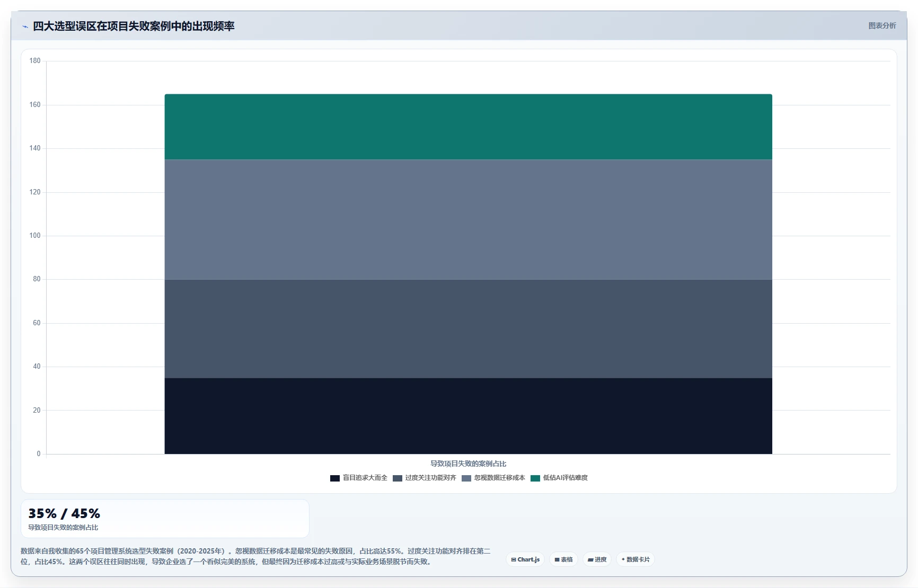Toggle the 忽视数据迁移成本 legend swatch
This screenshot has width=918, height=588.
click(x=466, y=478)
